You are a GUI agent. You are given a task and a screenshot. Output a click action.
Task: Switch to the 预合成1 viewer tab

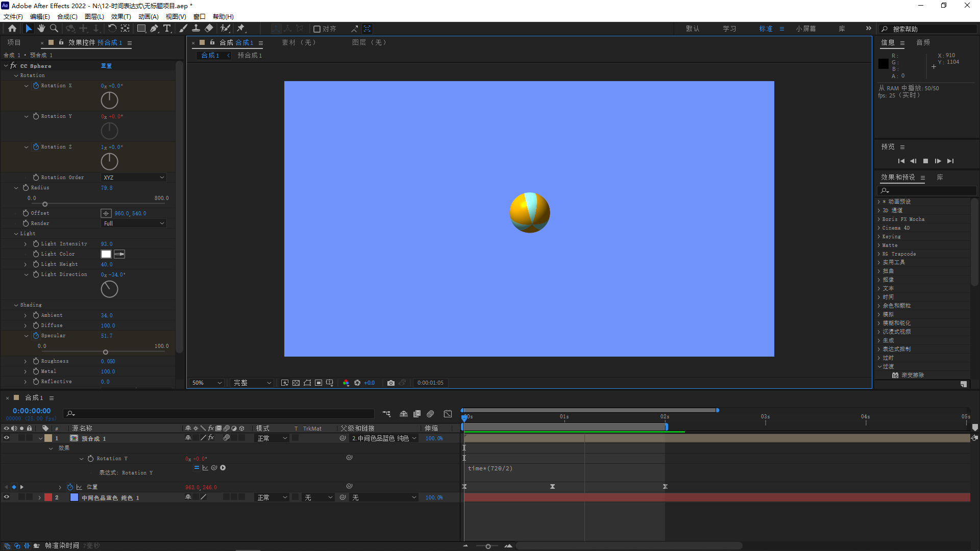(250, 55)
